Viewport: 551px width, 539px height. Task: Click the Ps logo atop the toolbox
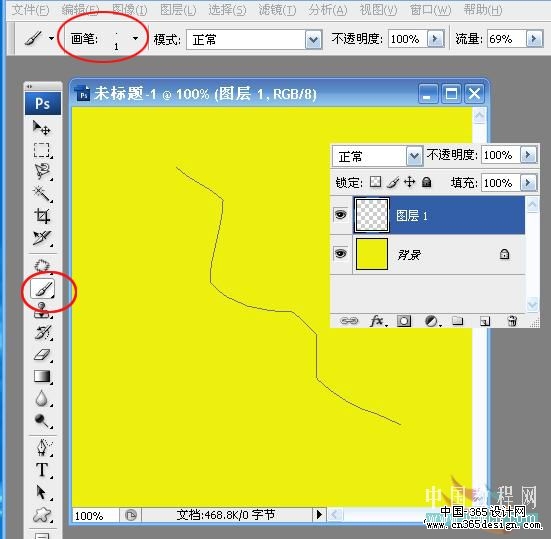[43, 103]
